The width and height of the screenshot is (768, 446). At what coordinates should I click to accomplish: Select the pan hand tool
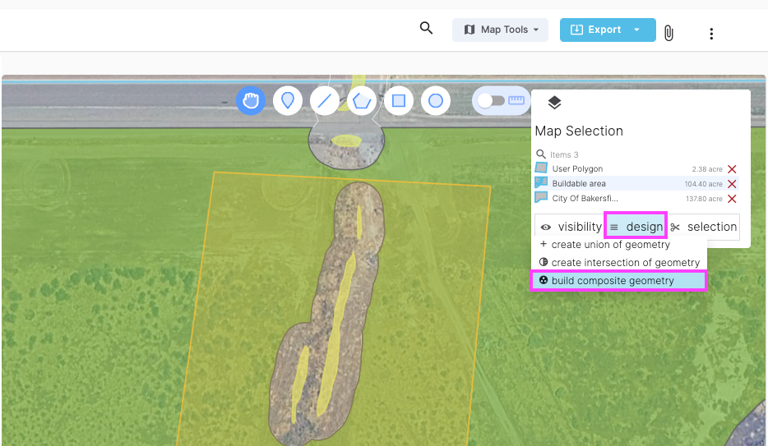[x=251, y=101]
